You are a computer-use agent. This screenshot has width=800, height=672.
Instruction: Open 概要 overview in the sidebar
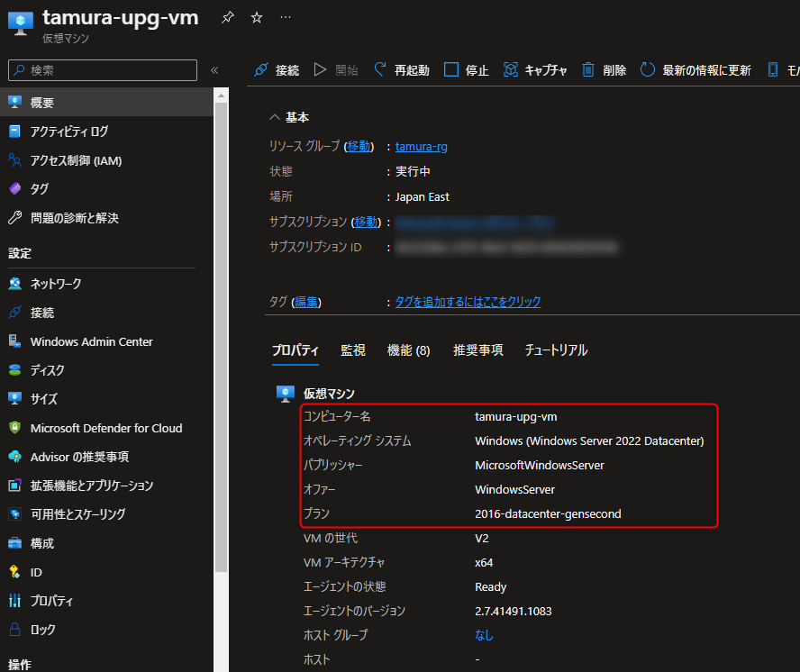[x=106, y=103]
